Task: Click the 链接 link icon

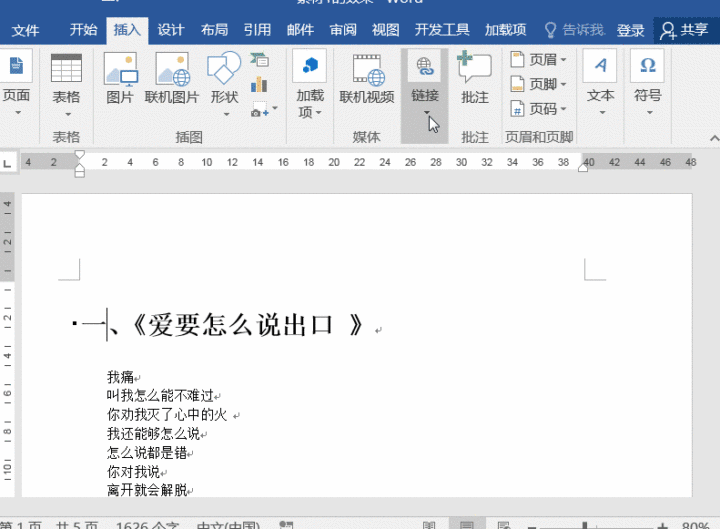Action: pos(425,66)
